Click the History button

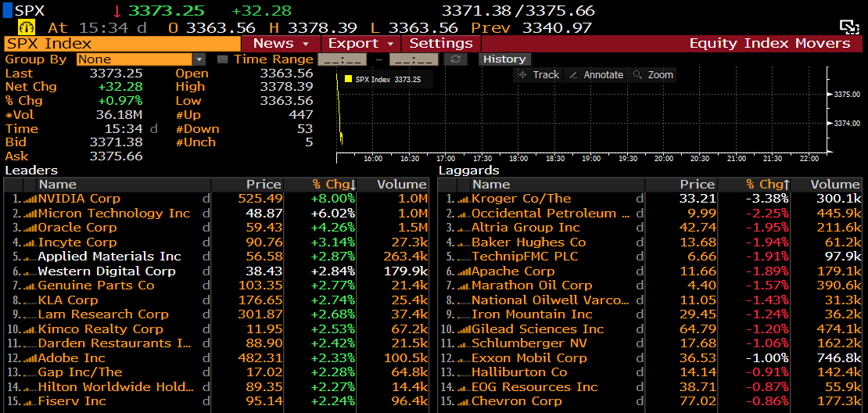[504, 59]
